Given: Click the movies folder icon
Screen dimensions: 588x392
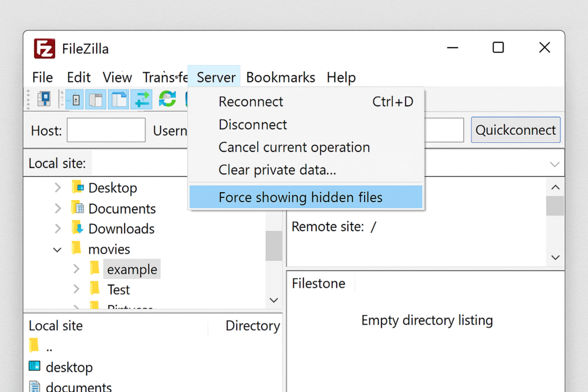Looking at the screenshot, I should point(76,248).
